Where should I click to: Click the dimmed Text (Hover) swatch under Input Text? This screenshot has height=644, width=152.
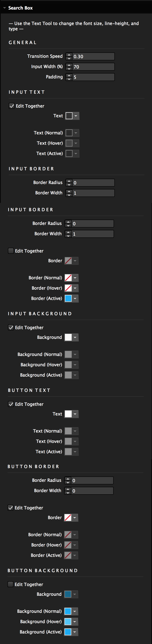[x=69, y=143]
